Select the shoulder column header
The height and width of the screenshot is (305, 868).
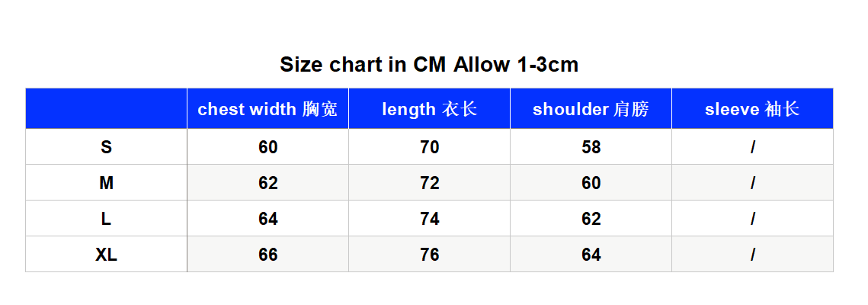[591, 109]
